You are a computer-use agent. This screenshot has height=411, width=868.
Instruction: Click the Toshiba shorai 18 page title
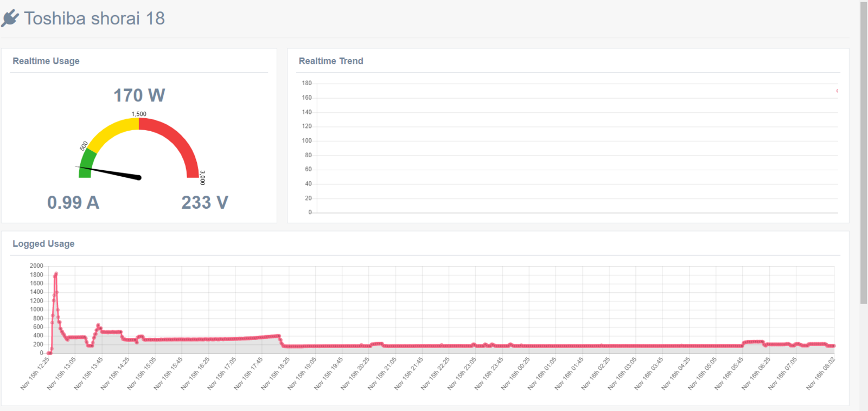click(94, 18)
